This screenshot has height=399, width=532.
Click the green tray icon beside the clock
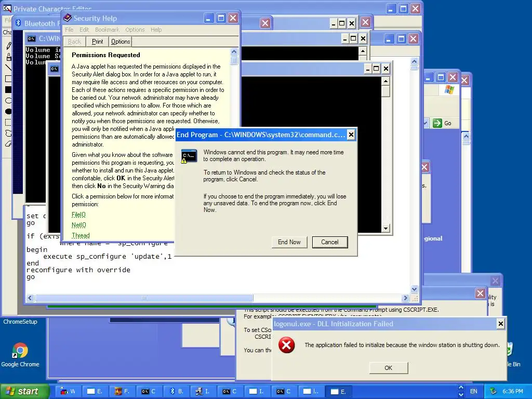pos(494,391)
